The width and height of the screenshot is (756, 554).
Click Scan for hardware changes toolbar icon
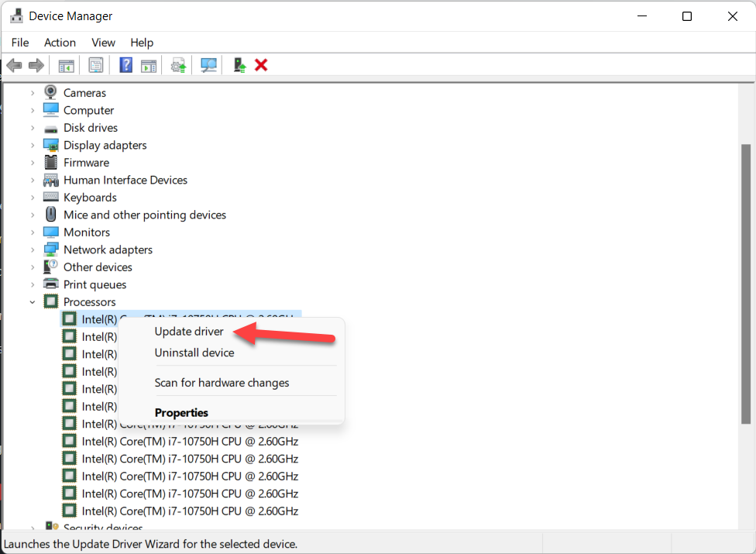point(208,65)
